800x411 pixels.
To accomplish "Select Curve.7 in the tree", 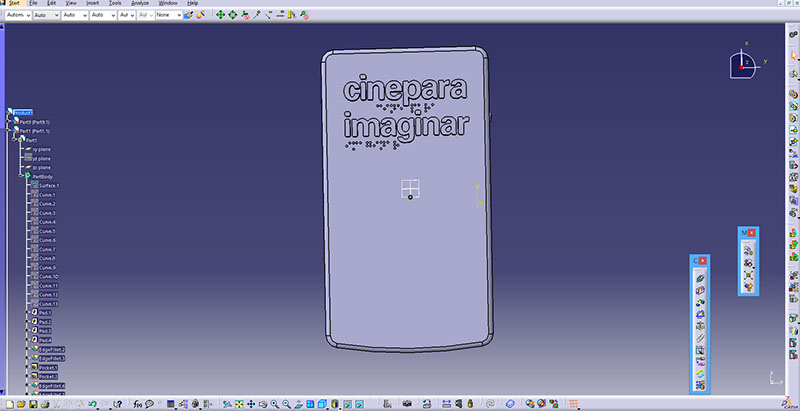I will pos(47,249).
